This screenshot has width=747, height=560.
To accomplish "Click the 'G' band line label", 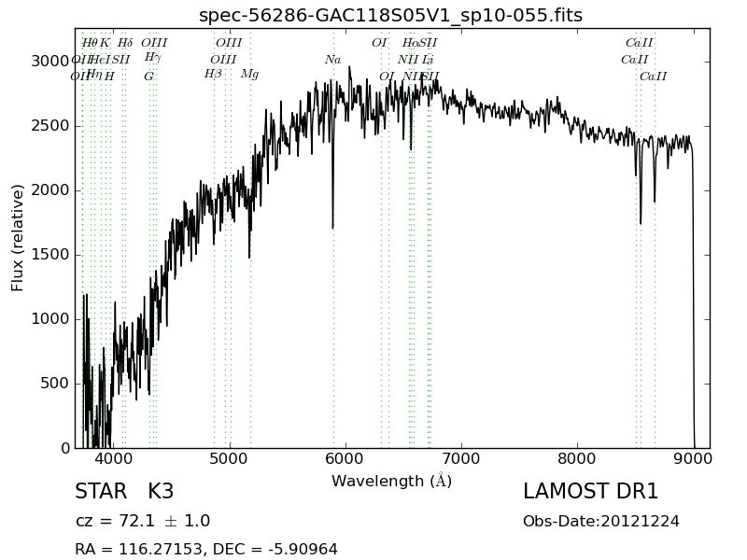I will [x=149, y=77].
